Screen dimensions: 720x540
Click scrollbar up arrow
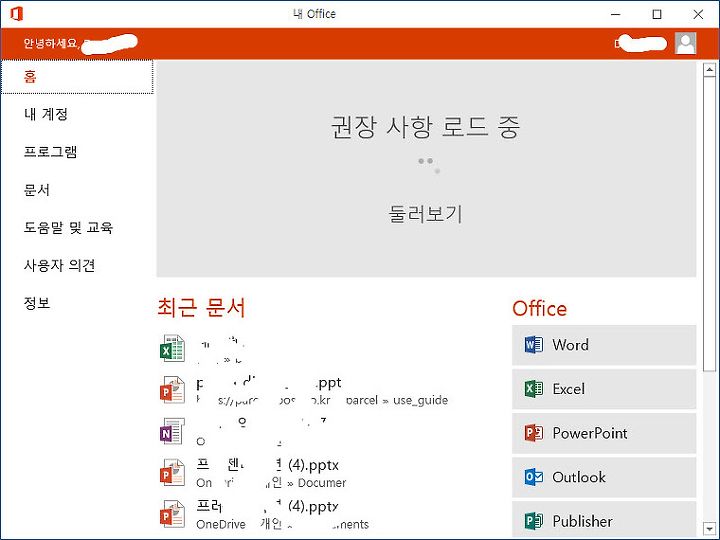(709, 70)
